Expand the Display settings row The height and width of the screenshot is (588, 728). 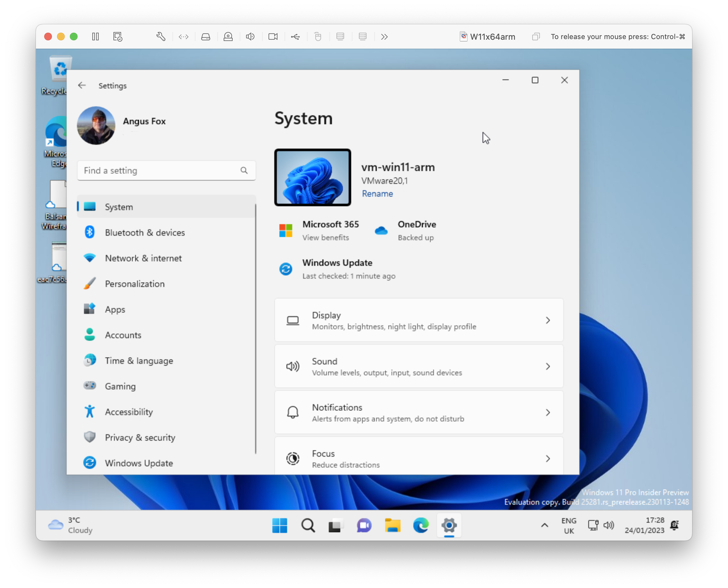419,320
